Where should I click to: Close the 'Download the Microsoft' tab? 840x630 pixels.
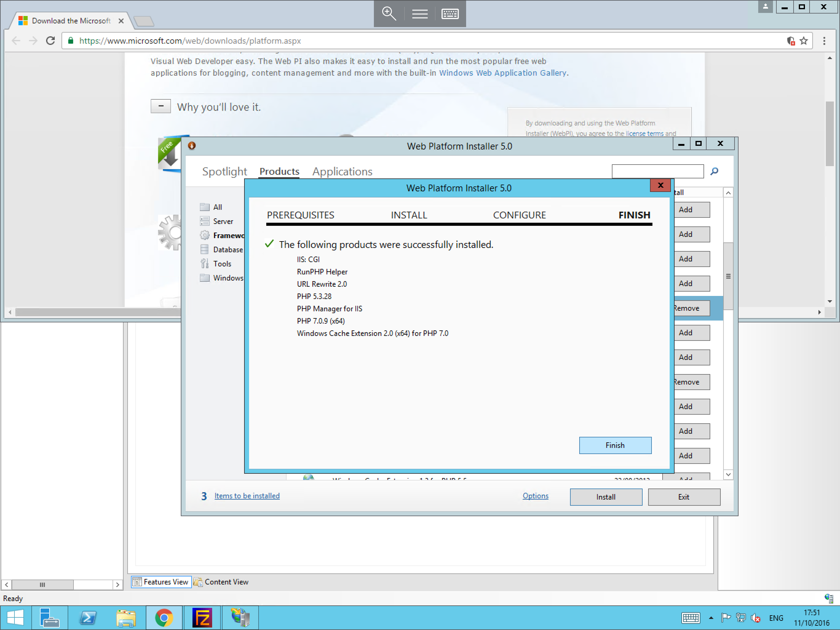[x=121, y=21]
